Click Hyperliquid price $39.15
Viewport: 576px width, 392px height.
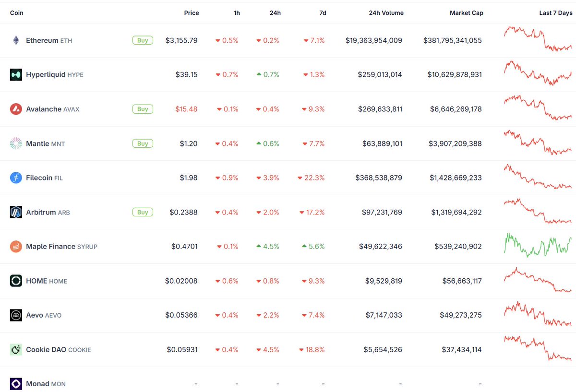coord(187,75)
